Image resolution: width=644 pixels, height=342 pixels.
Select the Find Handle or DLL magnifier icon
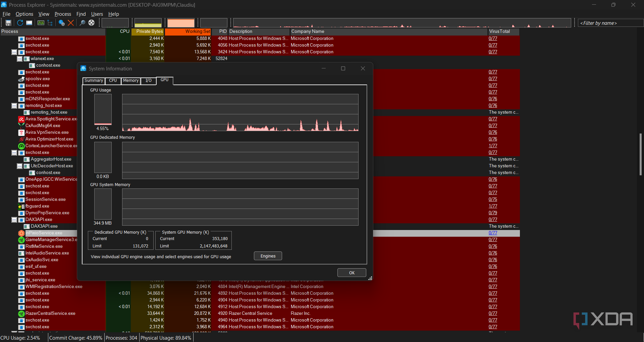pos(82,23)
